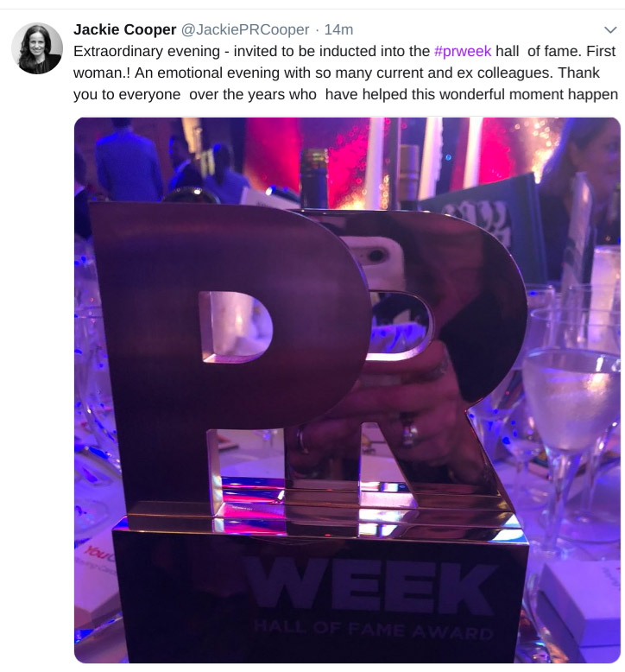Open Jackie Cooper's profile picture

[x=37, y=48]
